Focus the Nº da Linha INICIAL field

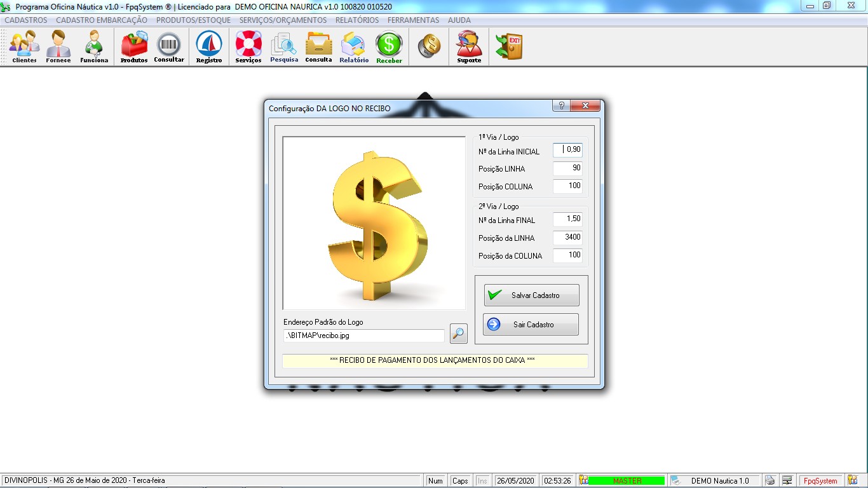tap(567, 150)
